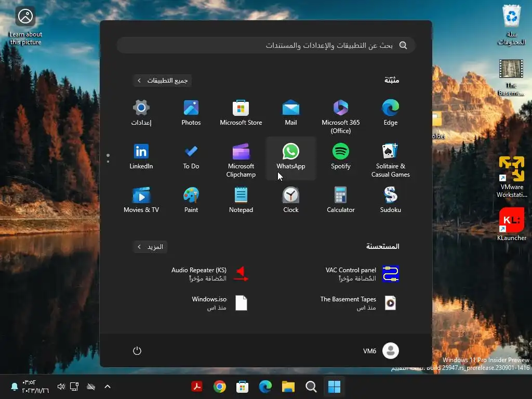Viewport: 532px width, 399px height.
Task: Launch Calculator
Action: click(341, 201)
